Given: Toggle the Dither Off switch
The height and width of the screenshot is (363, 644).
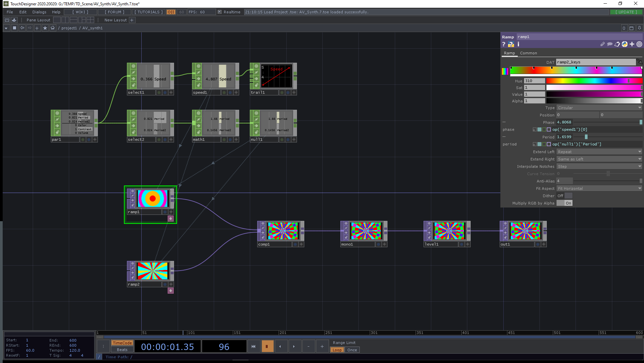Looking at the screenshot, I should tap(564, 196).
